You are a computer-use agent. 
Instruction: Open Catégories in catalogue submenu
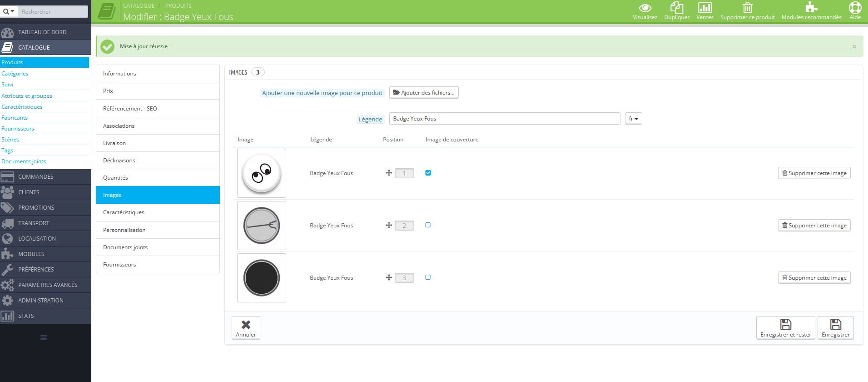coord(15,74)
